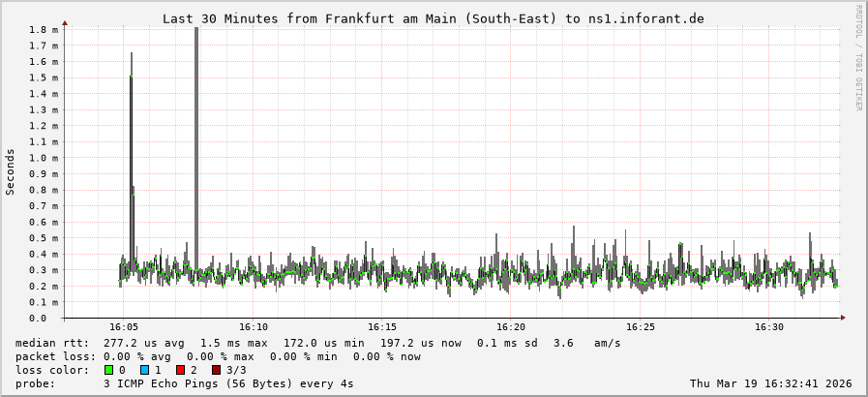Select the 16:20 time axis label
The height and width of the screenshot is (397, 868).
(x=511, y=327)
